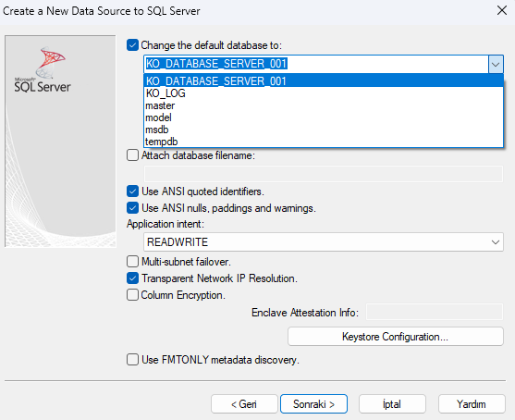Select model database from list
Image resolution: width=515 pixels, height=420 pixels.
tap(324, 117)
